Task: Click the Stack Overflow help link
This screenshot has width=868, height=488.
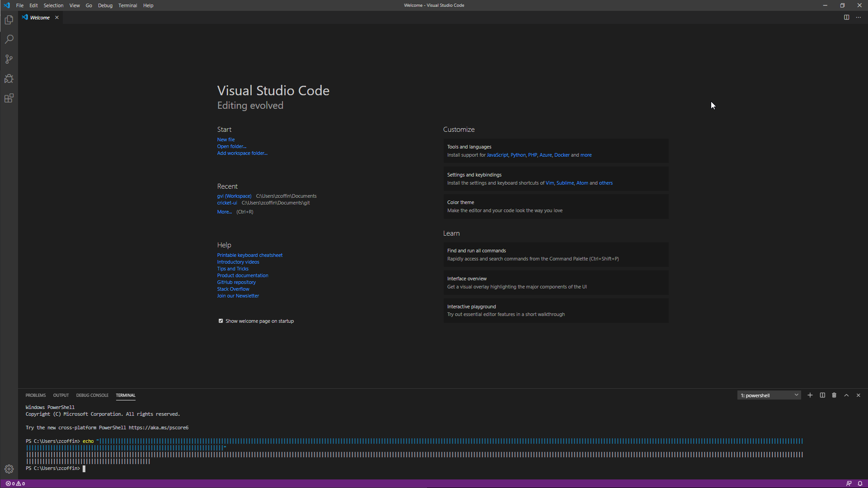Action: point(233,289)
